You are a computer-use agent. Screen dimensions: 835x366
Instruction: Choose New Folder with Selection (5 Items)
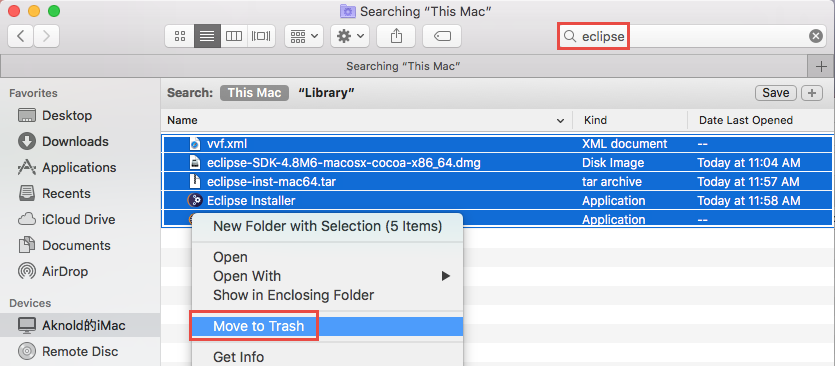[x=328, y=226]
